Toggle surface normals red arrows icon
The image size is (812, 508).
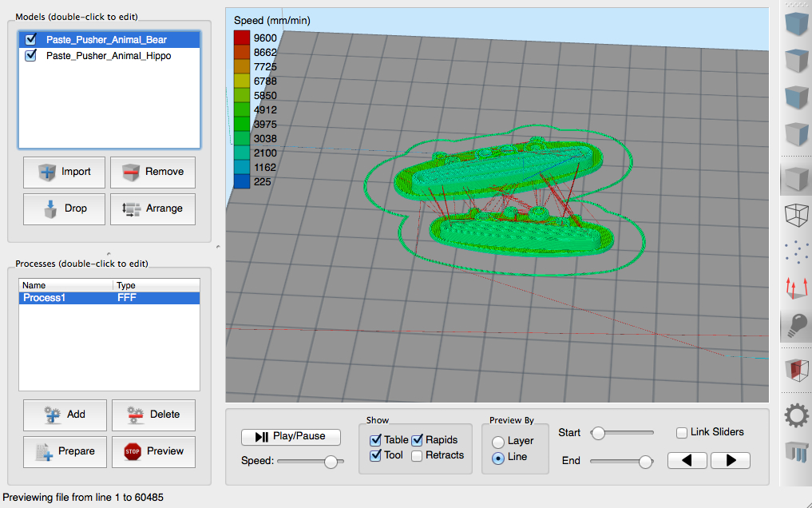796,288
